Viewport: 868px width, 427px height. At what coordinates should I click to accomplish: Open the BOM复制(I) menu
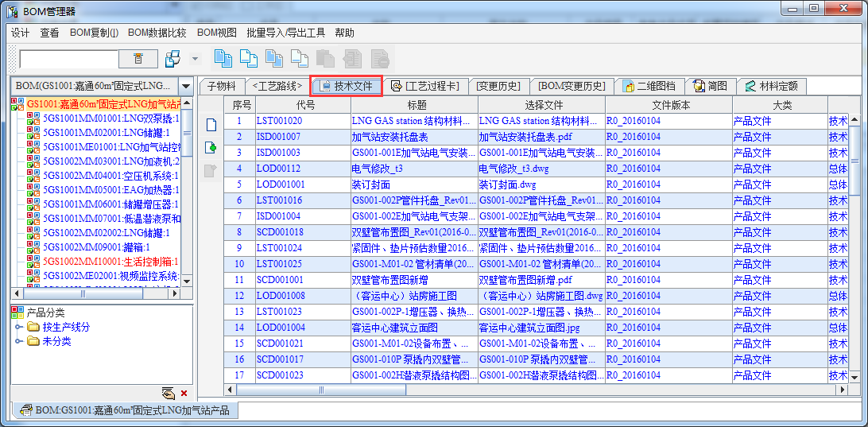(94, 33)
